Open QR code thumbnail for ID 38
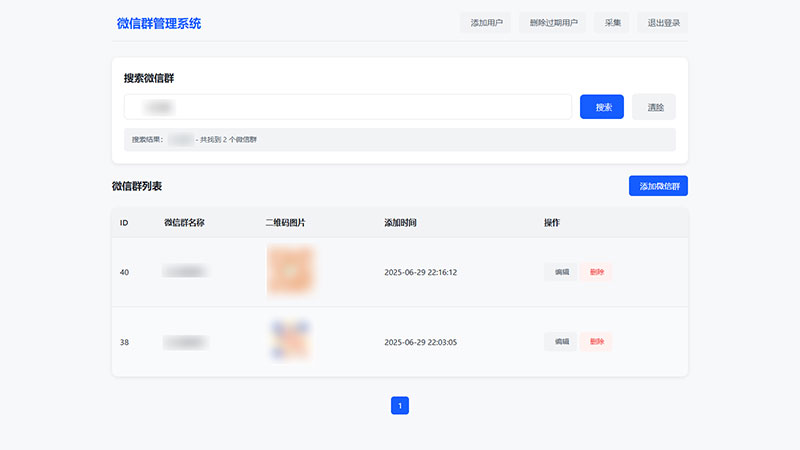The height and width of the screenshot is (450, 800). click(290, 340)
